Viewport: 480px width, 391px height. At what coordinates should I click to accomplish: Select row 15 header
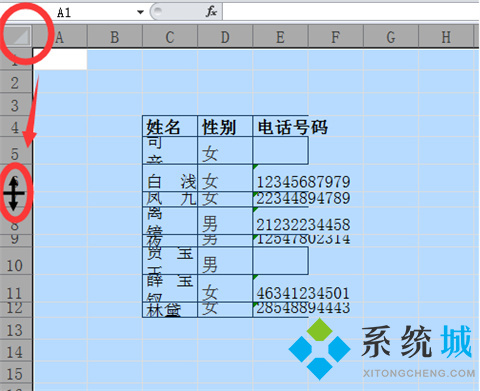point(15,373)
